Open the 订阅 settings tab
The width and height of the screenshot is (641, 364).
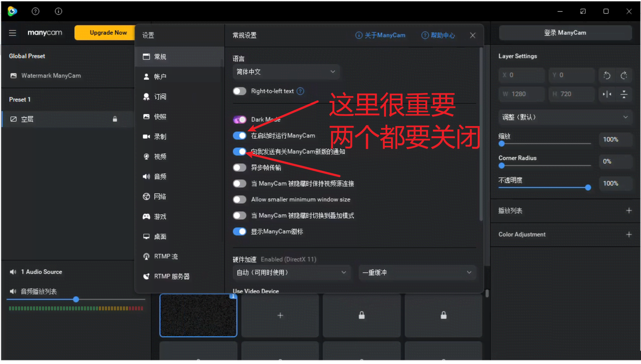point(179,97)
